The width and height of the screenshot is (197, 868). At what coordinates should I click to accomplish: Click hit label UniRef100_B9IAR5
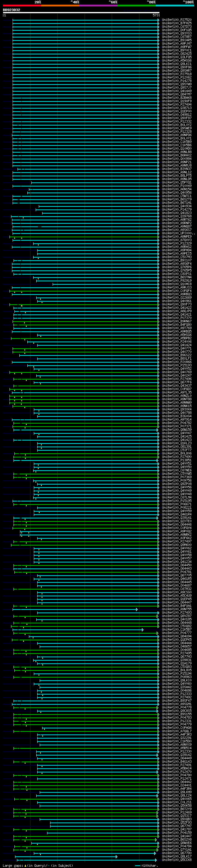[x=177, y=40]
